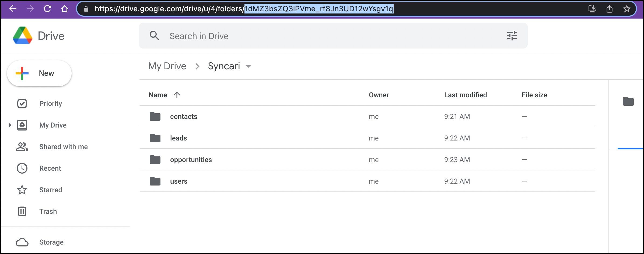Click the contacts folder icon
644x254 pixels.
point(155,116)
